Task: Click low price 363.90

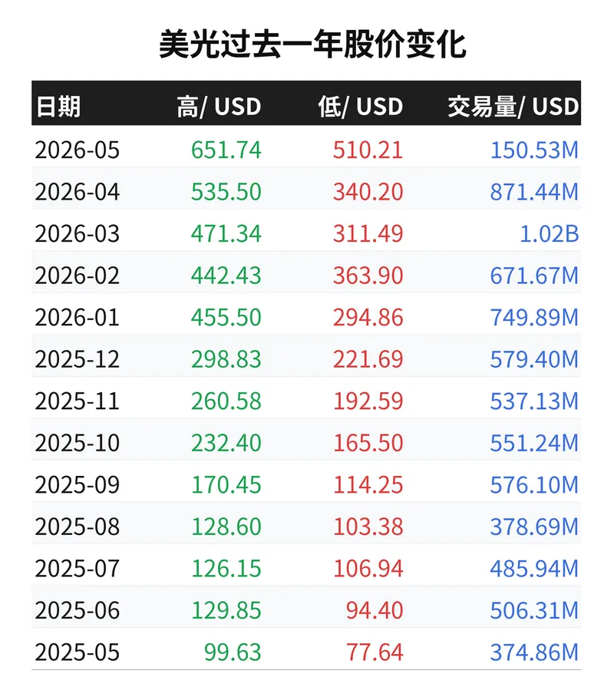Action: (368, 275)
